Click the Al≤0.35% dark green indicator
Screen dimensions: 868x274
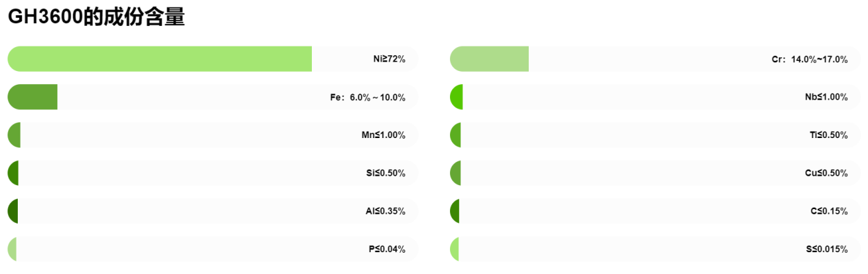(12, 211)
